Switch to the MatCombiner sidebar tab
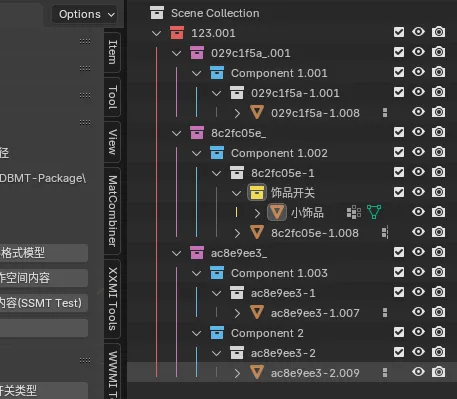Screen dimensions: 457x399 point(112,211)
